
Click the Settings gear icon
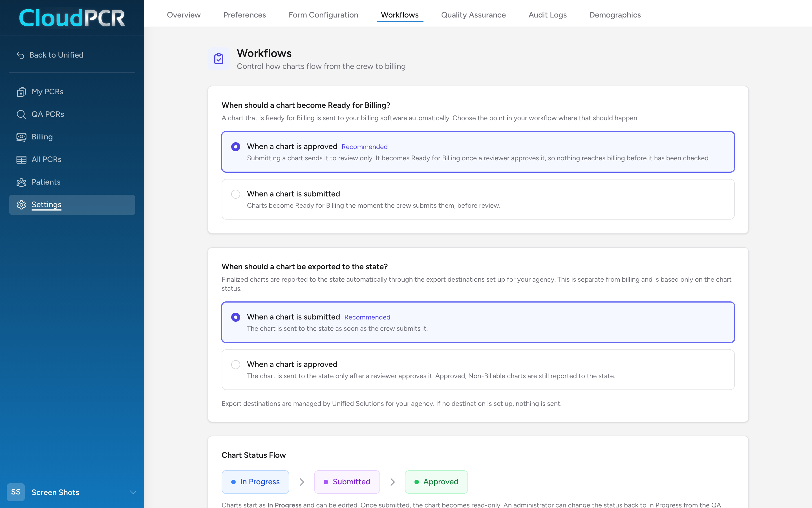click(x=21, y=205)
